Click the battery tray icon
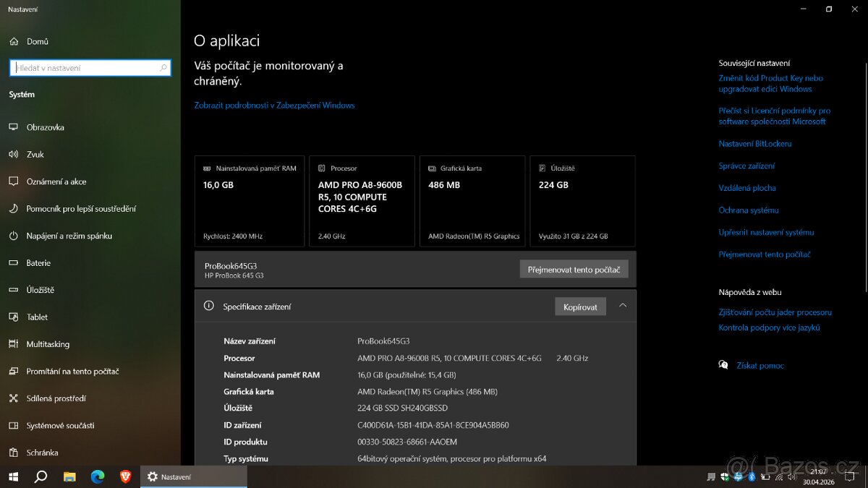Image resolution: width=868 pixels, height=488 pixels. (x=765, y=476)
